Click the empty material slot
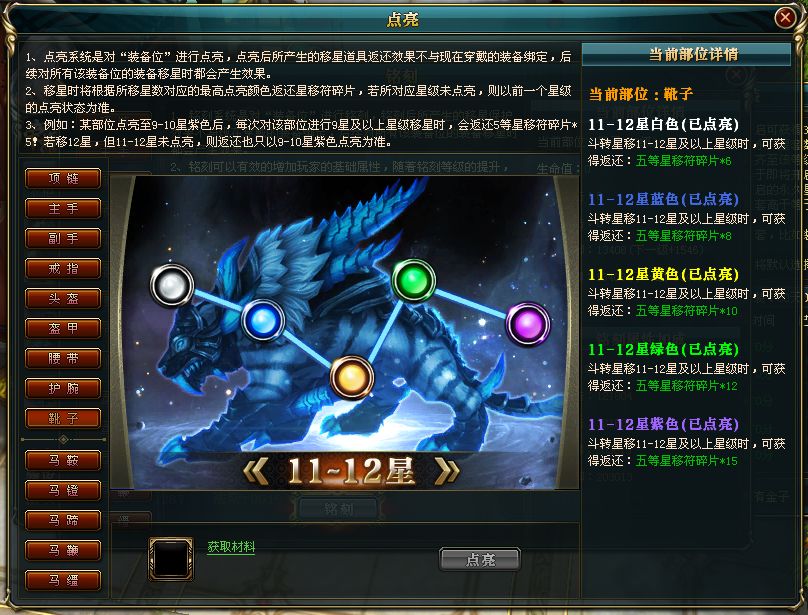The height and width of the screenshot is (615, 808). coord(171,559)
